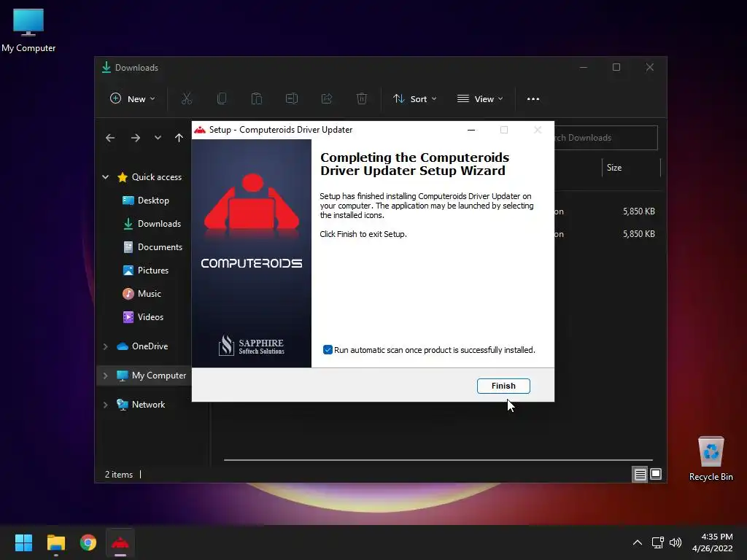Image resolution: width=747 pixels, height=560 pixels.
Task: Expand the OneDrive tree node
Action: [x=105, y=346]
